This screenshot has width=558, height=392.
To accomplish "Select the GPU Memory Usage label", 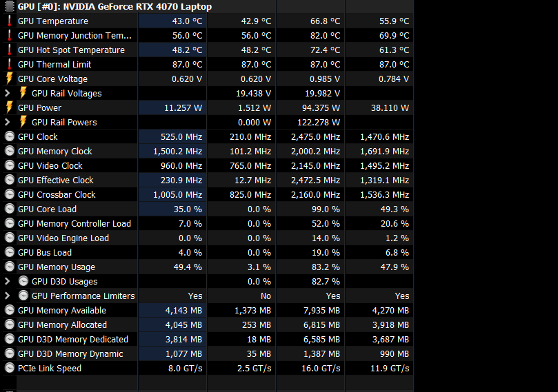I will click(x=57, y=267).
